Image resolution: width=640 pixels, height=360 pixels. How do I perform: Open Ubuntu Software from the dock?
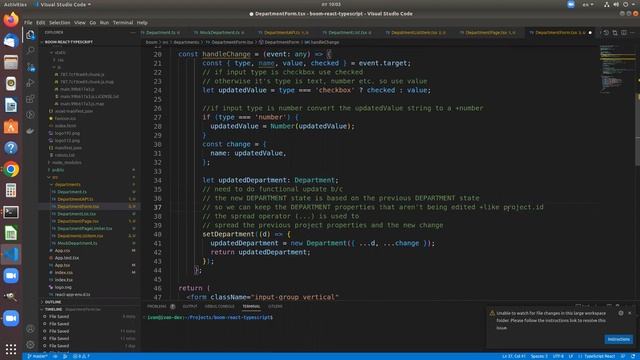pyautogui.click(x=11, y=126)
